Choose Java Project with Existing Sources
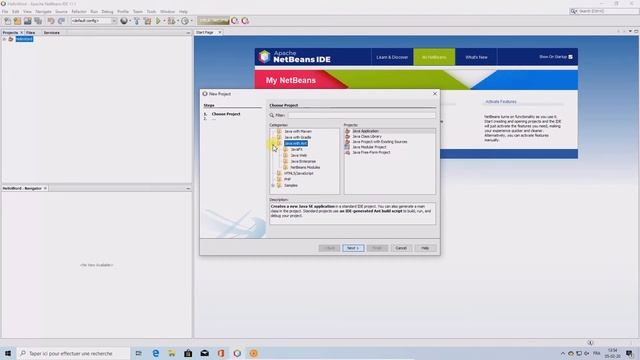Screen dimensions: 640x360 pyautogui.click(x=380, y=142)
